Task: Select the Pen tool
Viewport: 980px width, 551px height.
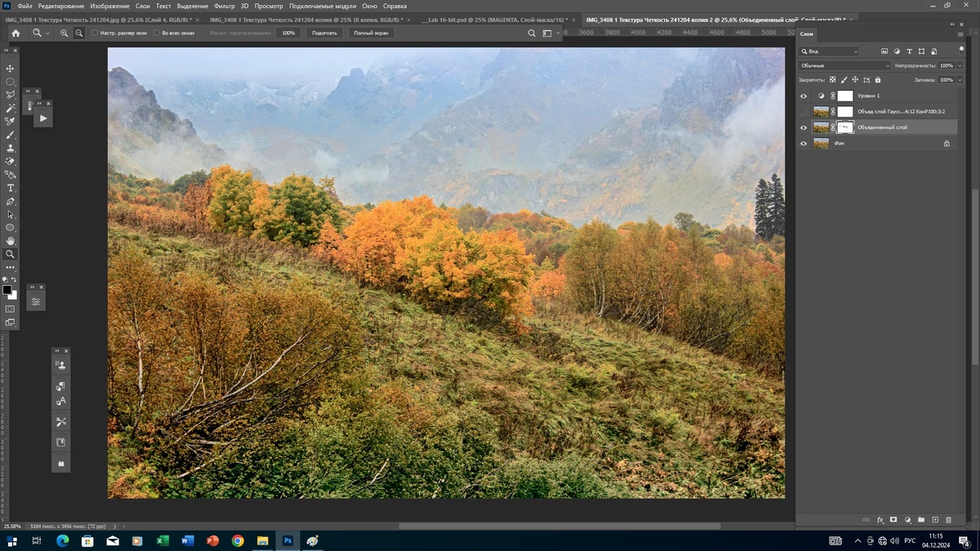Action: tap(11, 201)
